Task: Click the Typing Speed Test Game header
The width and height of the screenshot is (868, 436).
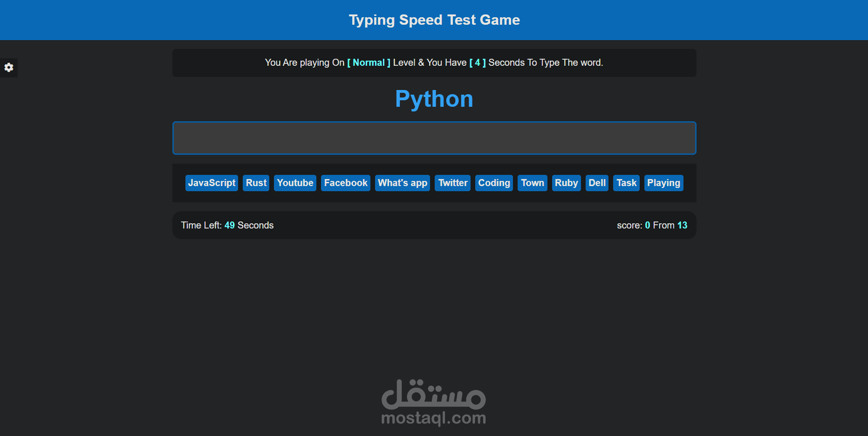Action: (x=434, y=20)
